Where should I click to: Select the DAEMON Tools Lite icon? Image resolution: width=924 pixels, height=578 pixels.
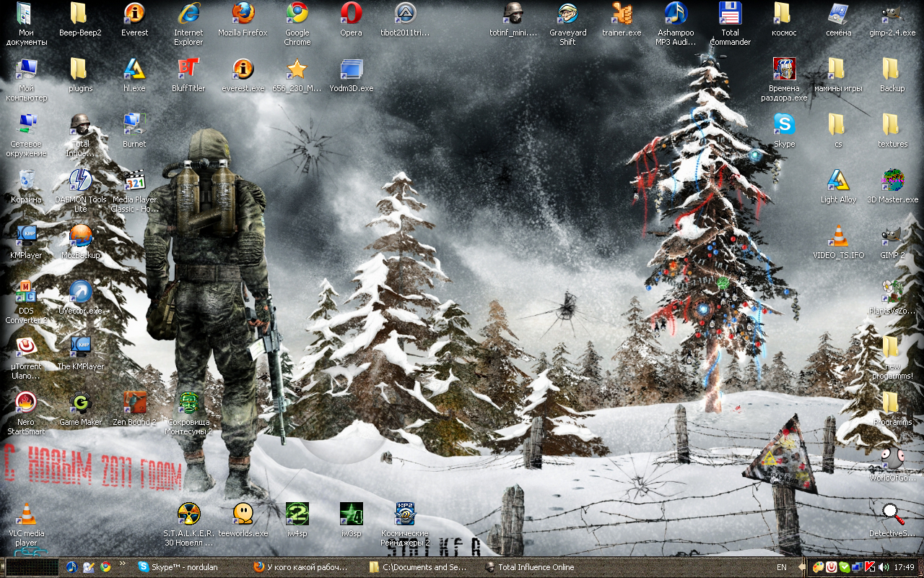pyautogui.click(x=80, y=181)
